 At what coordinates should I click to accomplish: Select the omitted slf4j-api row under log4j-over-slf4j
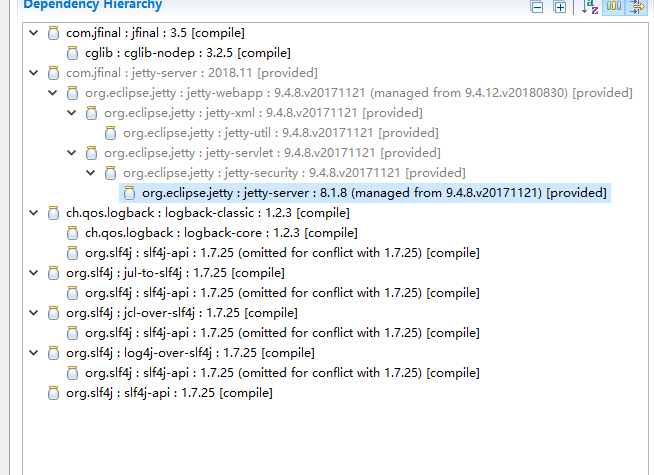282,373
